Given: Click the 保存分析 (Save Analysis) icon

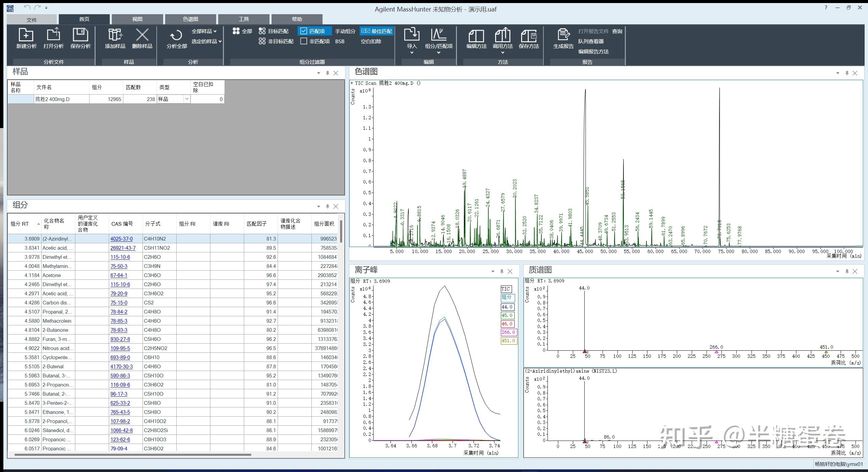Looking at the screenshot, I should point(80,35).
